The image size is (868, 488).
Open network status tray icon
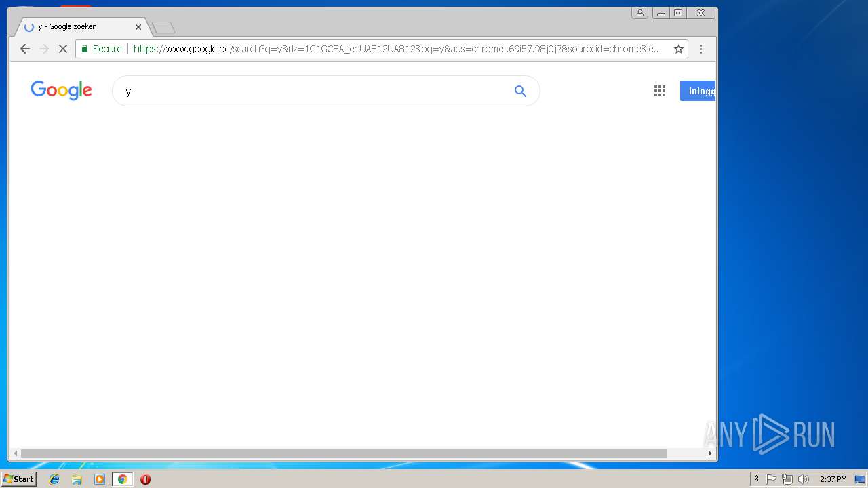click(x=787, y=479)
